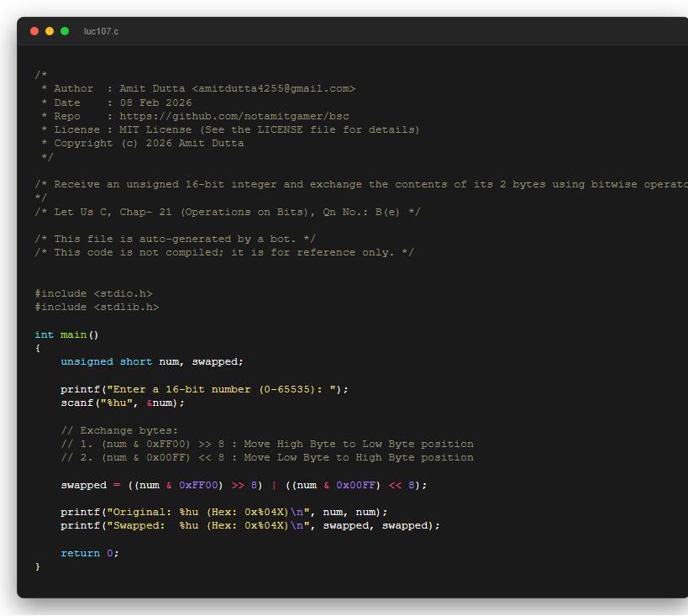
Task: Click the int main() declaration
Action: click(x=66, y=335)
